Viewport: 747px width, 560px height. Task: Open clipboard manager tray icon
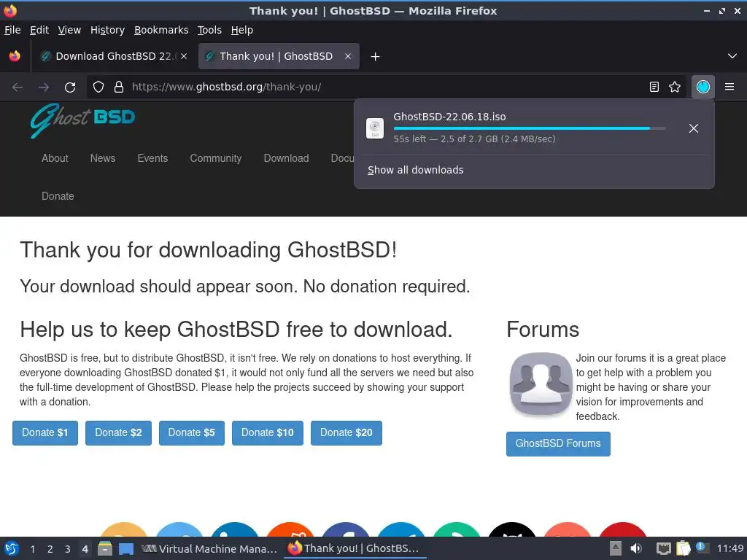[x=683, y=548]
